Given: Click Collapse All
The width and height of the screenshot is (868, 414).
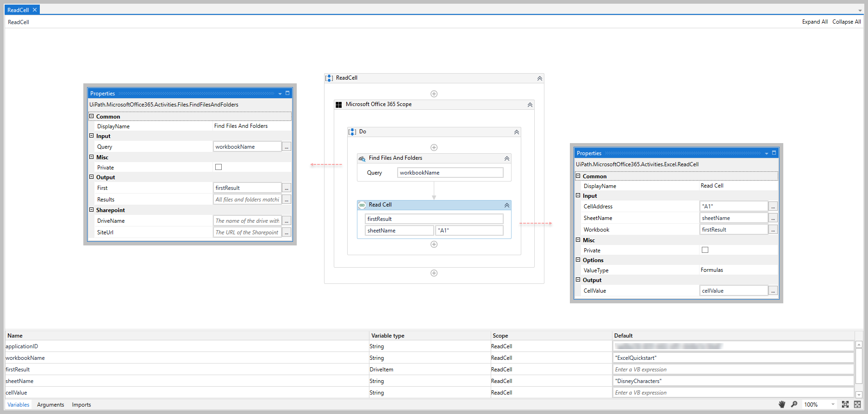Looking at the screenshot, I should [x=847, y=22].
